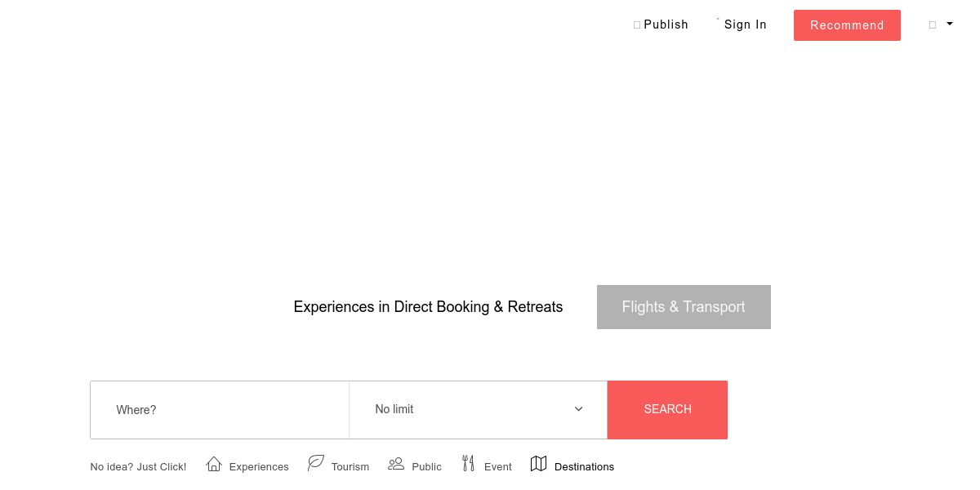Click the square icon in top-right corner
Image resolution: width=980 pixels, height=490 pixels.
click(933, 25)
